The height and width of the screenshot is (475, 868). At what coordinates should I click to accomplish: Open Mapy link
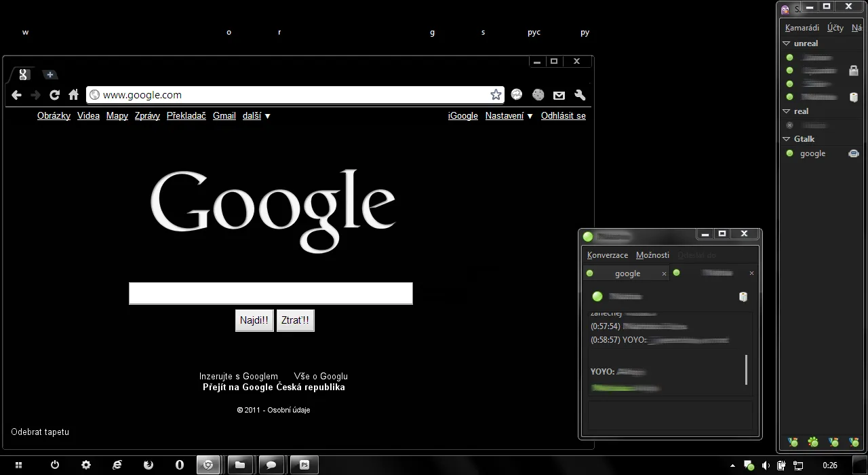(x=117, y=116)
